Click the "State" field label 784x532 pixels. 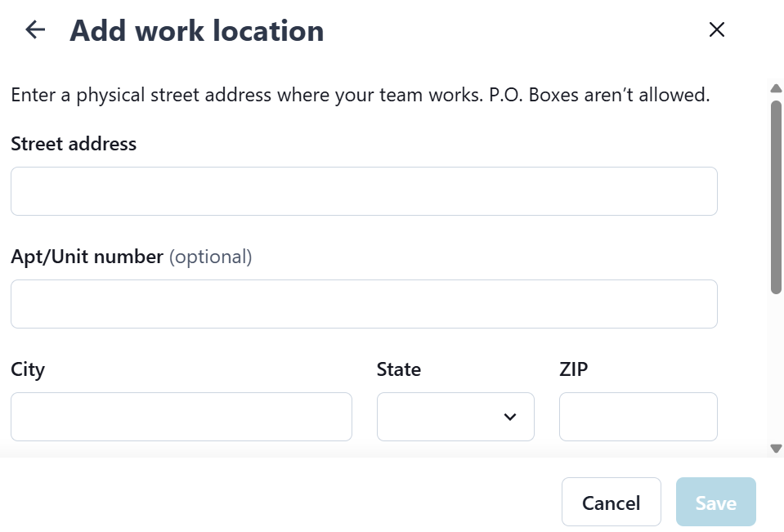pos(398,369)
